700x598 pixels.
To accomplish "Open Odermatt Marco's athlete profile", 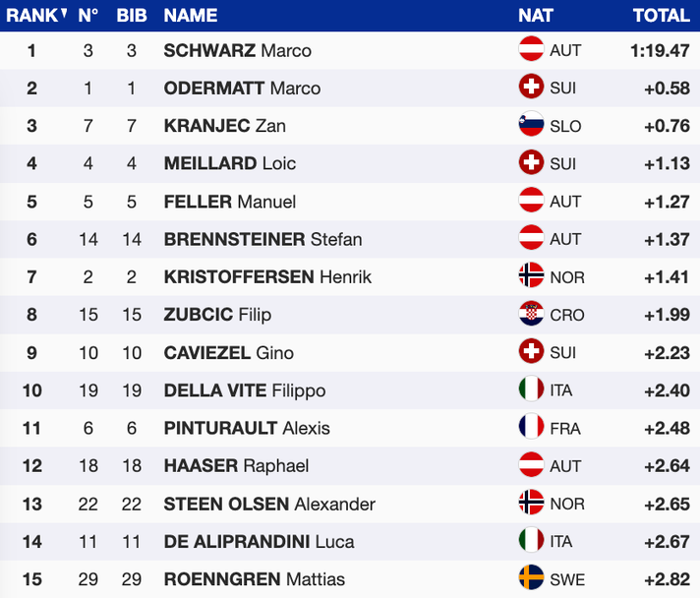I will 242,89.
